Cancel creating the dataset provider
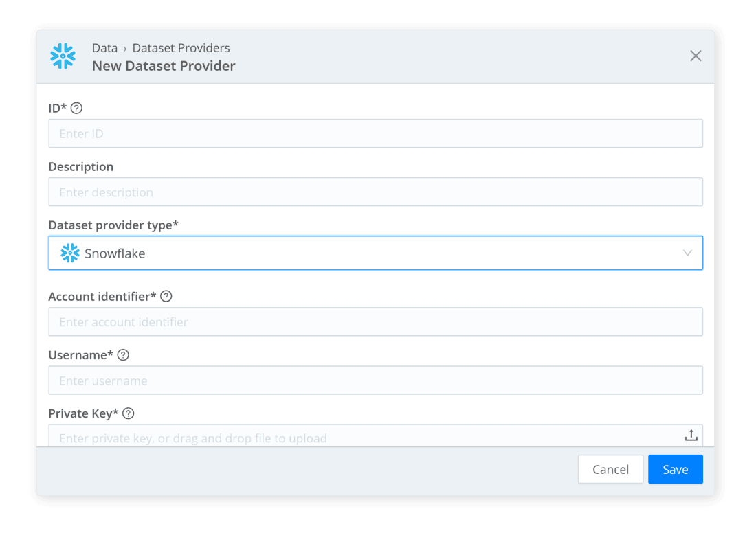Image resolution: width=756 pixels, height=533 pixels. click(x=610, y=469)
